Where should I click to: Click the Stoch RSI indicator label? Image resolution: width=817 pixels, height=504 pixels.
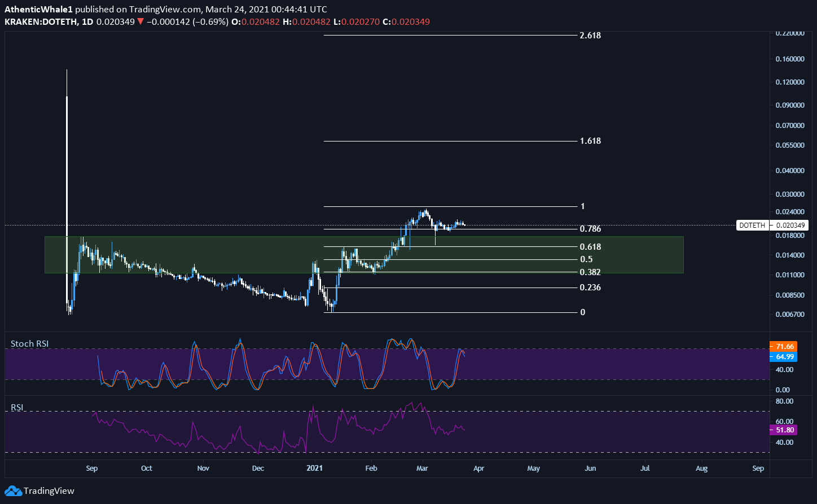[30, 343]
